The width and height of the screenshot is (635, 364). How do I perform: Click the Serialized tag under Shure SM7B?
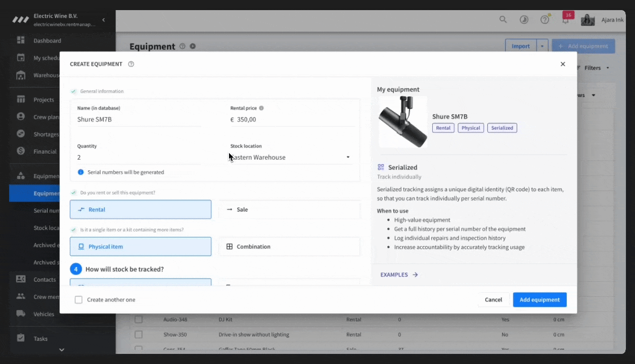[502, 128]
